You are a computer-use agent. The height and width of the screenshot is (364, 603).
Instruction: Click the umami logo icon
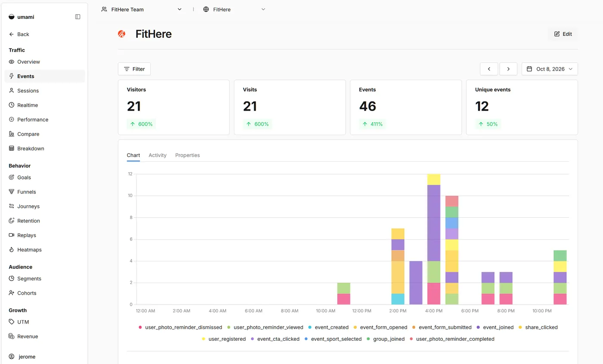[x=12, y=17]
